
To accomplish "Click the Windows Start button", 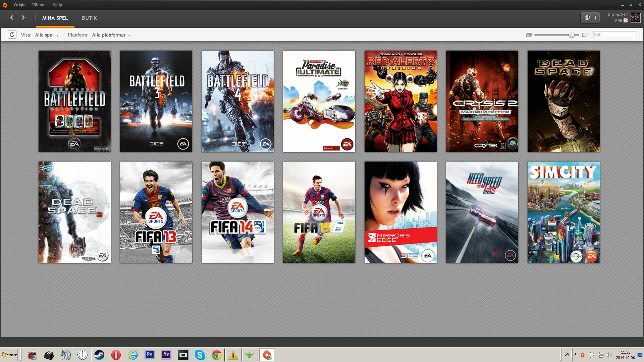I will [9, 355].
